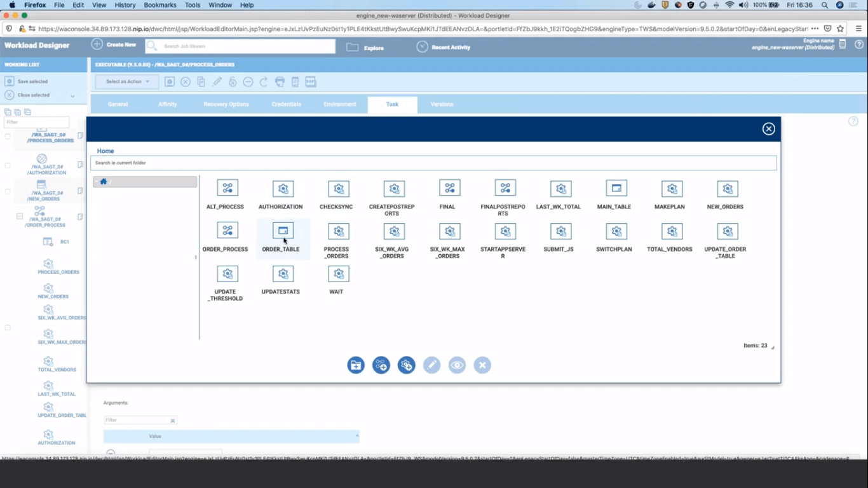This screenshot has width=868, height=488.
Task: Check the /WA_SAGT_0#/NEW_ORDERS checkbox
Action: (8, 191)
